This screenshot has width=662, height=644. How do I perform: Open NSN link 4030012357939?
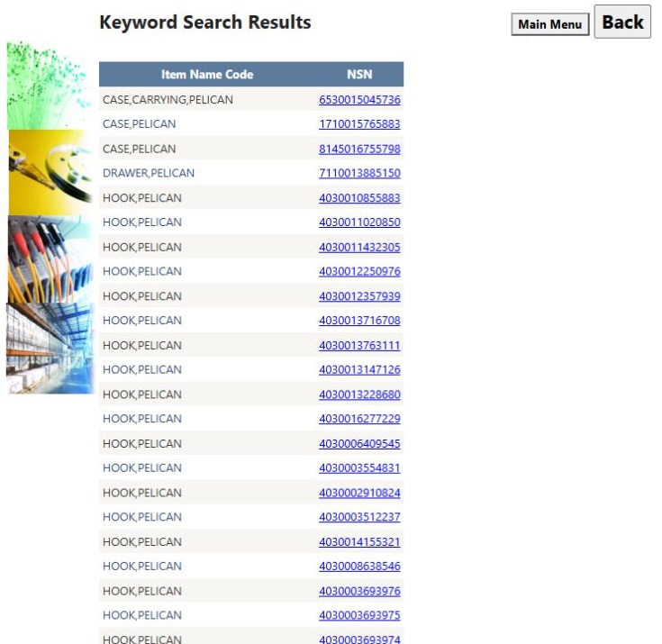(x=359, y=296)
